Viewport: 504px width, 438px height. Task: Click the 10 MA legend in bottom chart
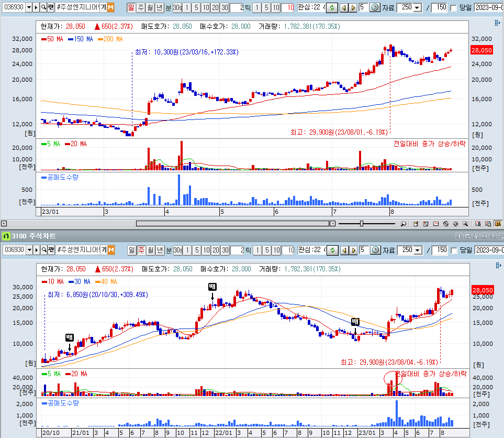[53, 281]
